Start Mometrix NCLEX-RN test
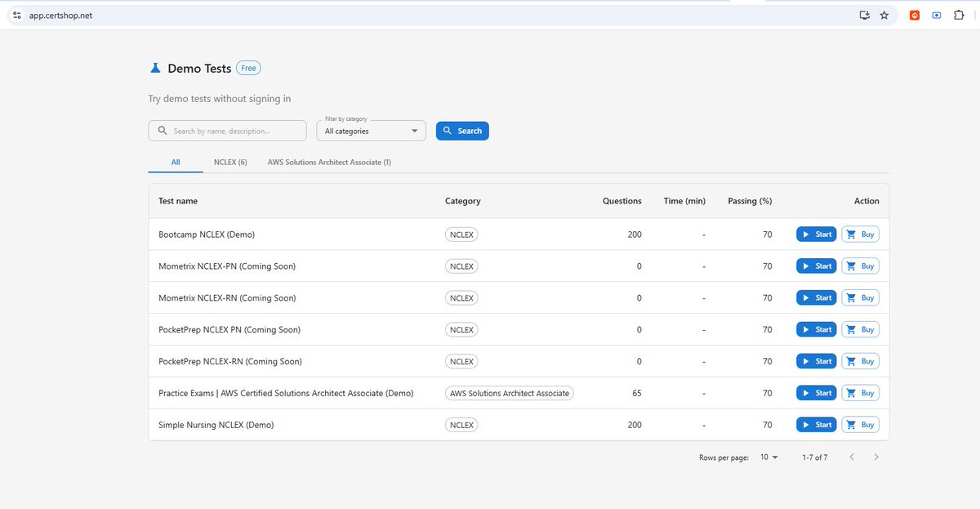The width and height of the screenshot is (980, 509). pyautogui.click(x=817, y=298)
